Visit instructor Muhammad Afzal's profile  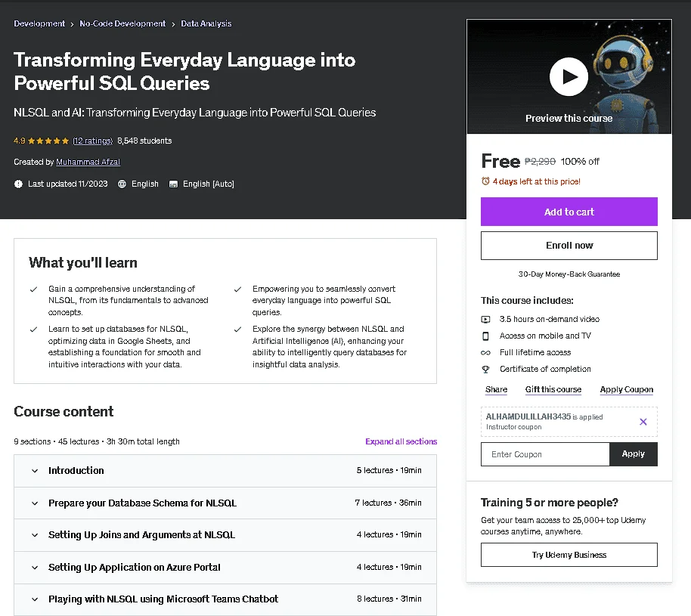[88, 163]
